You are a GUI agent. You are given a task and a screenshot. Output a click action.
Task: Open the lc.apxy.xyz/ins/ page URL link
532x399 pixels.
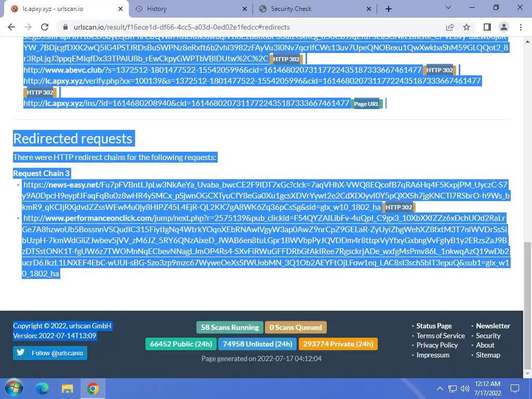click(x=187, y=103)
